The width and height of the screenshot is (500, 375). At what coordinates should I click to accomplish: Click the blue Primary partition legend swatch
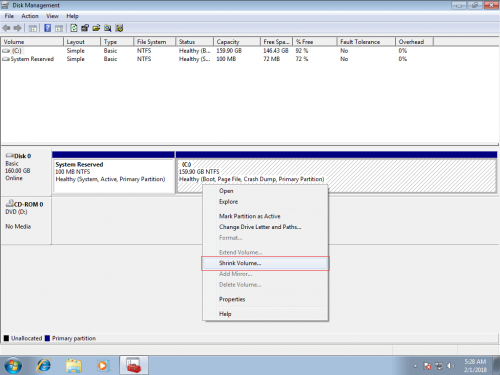[47, 338]
